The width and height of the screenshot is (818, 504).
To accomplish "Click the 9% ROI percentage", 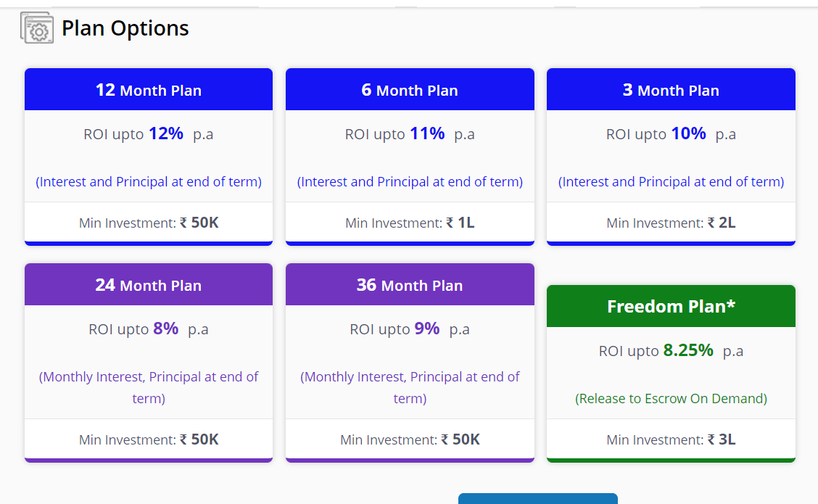I will click(x=427, y=329).
